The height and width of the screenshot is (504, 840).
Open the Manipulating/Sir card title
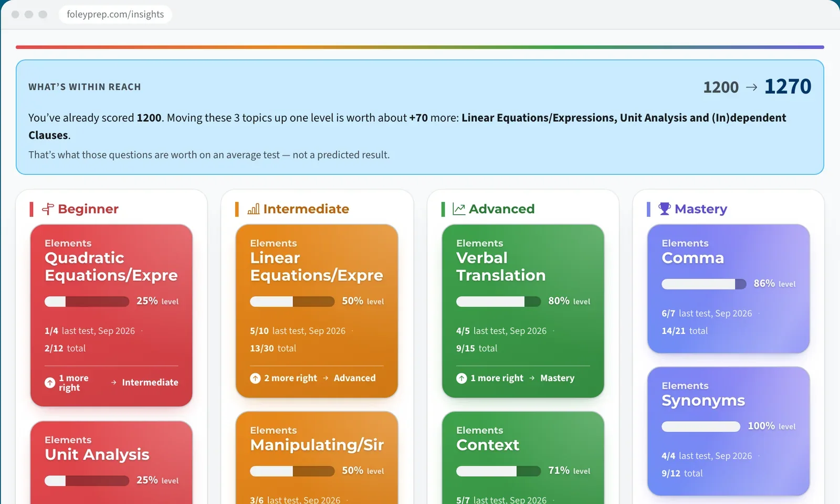point(317,445)
